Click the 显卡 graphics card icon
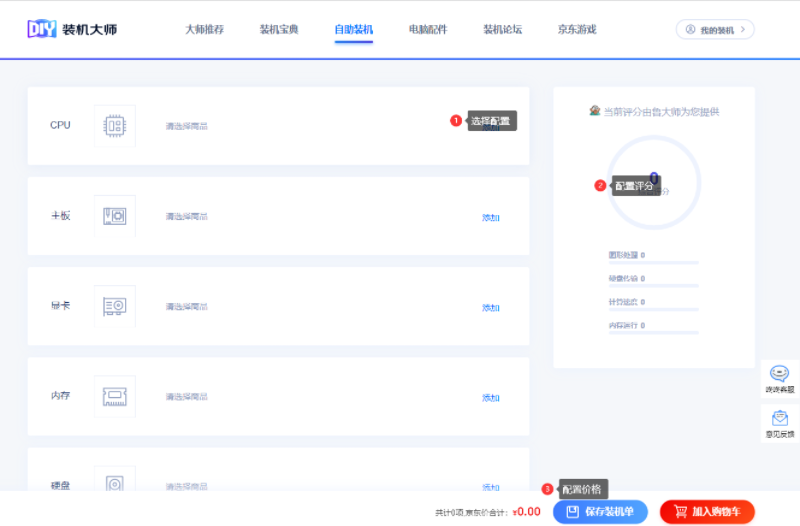Image resolution: width=800 pixels, height=526 pixels. 114,307
